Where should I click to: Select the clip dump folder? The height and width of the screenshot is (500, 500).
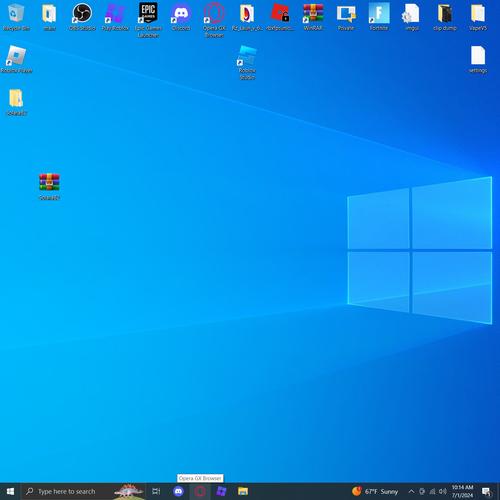coord(445,17)
